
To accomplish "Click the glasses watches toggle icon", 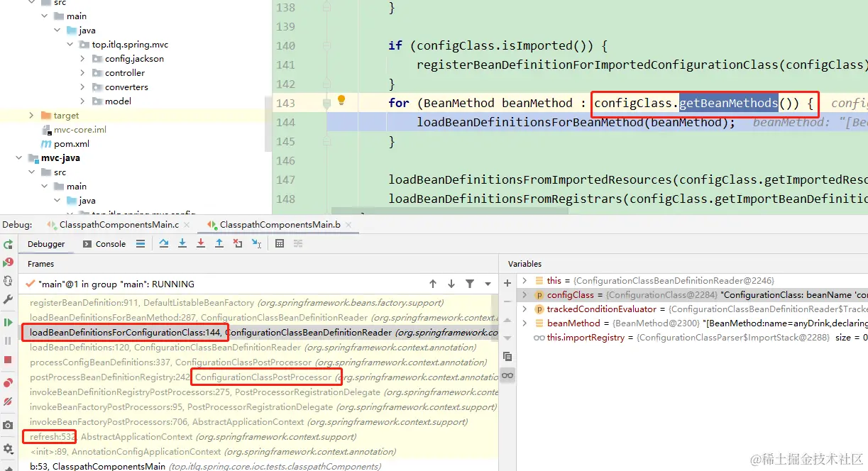I will (507, 375).
